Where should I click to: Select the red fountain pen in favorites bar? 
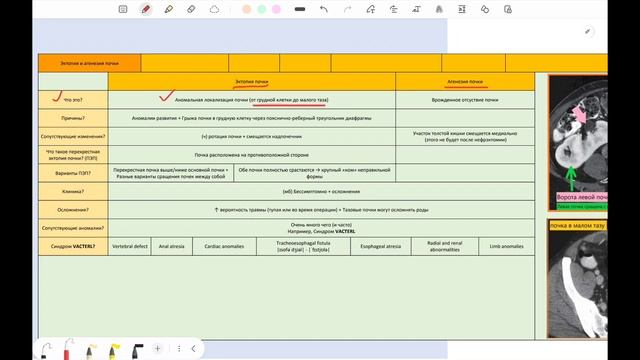click(69, 349)
